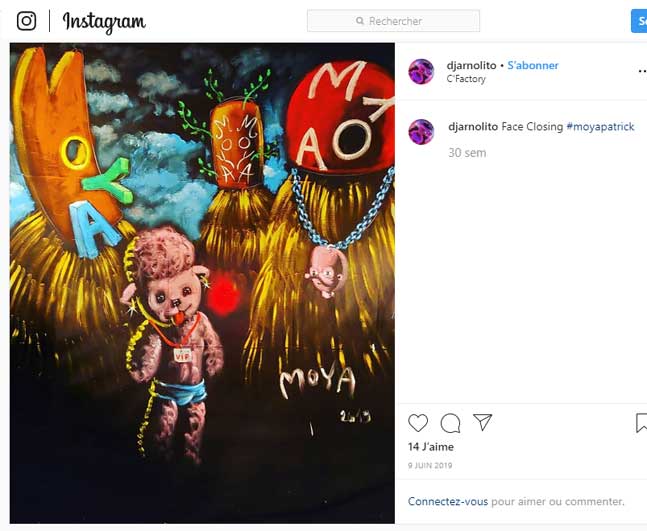
Task: Save the post with the bookmark icon
Action: 641,423
